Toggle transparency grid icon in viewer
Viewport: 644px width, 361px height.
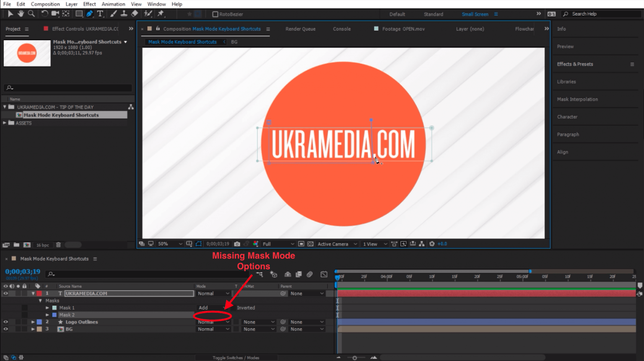[x=310, y=244]
